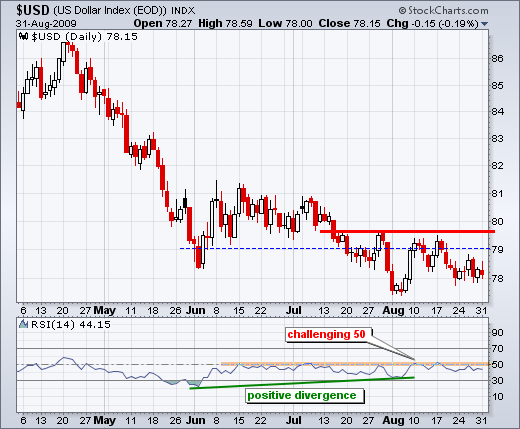This screenshot has height=429, width=520.
Task: Click Jul label under the price chart
Action: click(294, 311)
